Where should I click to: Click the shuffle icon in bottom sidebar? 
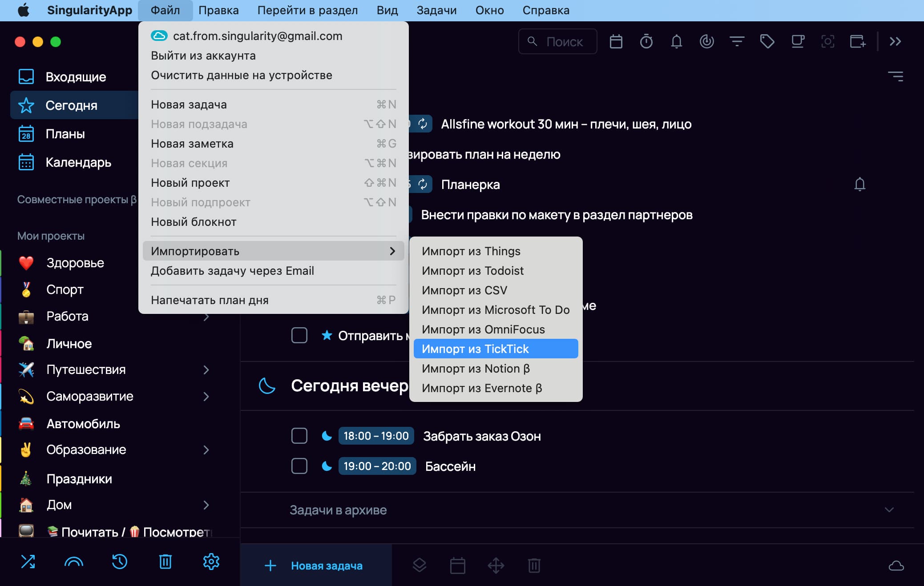(28, 562)
